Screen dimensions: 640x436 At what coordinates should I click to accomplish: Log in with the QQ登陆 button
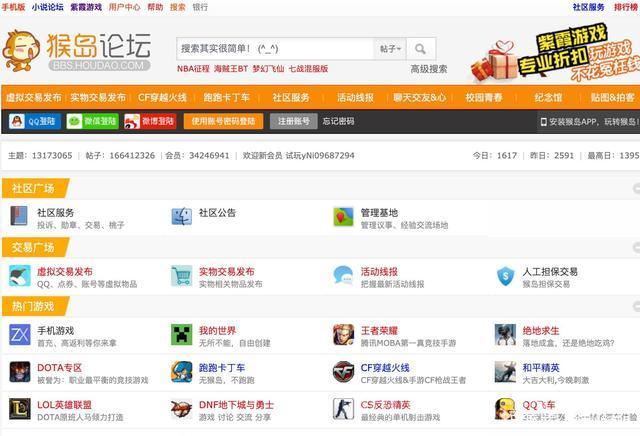point(35,121)
